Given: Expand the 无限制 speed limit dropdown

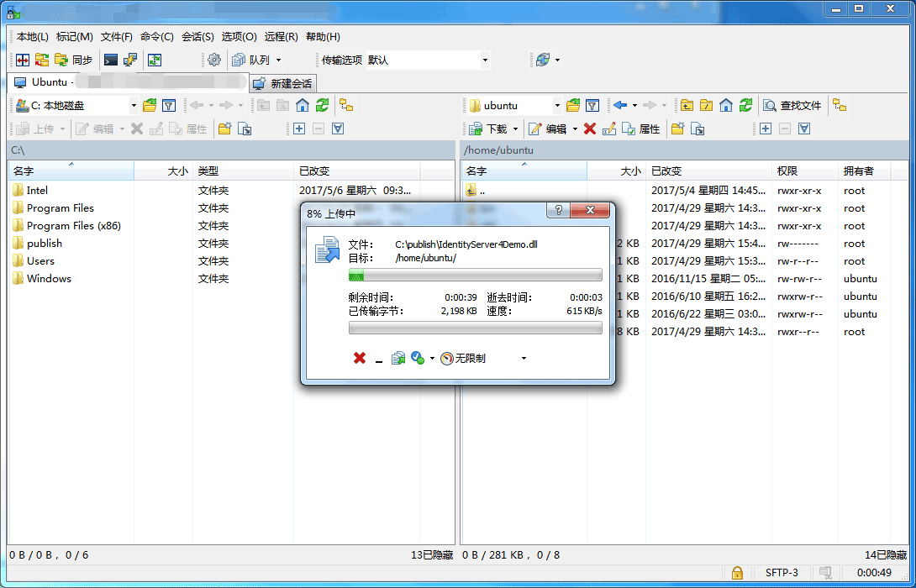Looking at the screenshot, I should (x=524, y=359).
